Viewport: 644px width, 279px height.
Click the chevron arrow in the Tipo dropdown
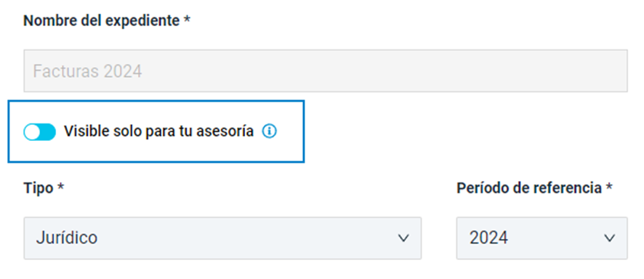tap(403, 238)
